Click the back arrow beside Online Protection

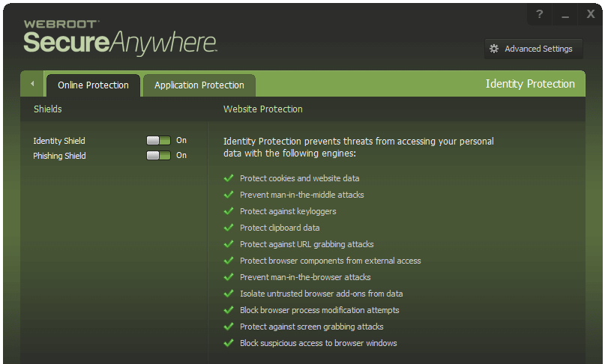click(x=32, y=84)
